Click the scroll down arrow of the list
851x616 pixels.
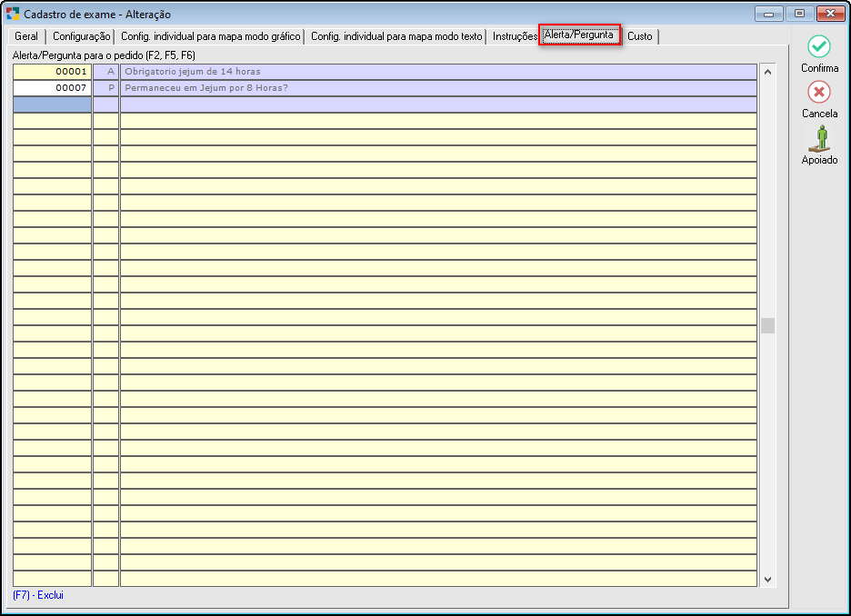click(x=767, y=579)
